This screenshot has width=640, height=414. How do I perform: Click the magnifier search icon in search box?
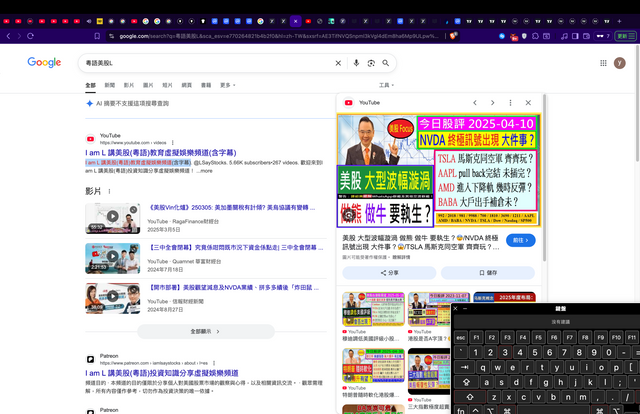coord(386,63)
